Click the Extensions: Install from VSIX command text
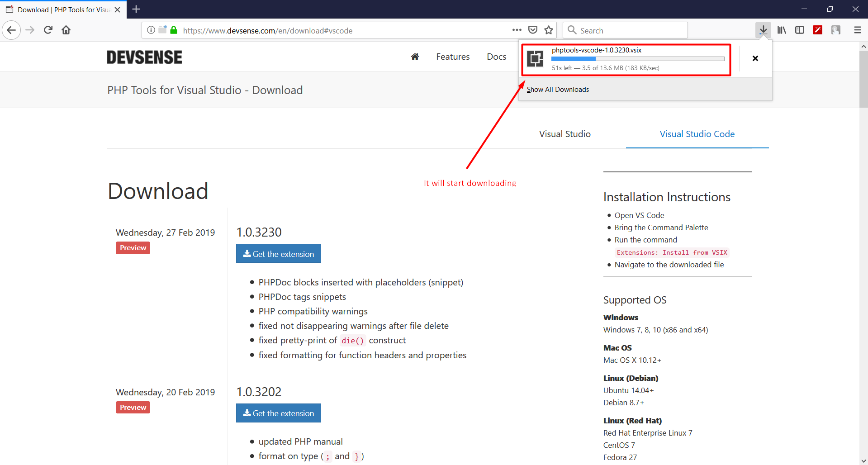 tap(672, 252)
